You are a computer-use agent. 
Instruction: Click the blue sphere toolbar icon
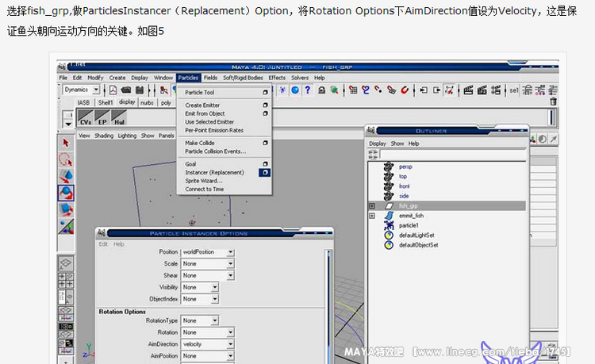(x=295, y=90)
